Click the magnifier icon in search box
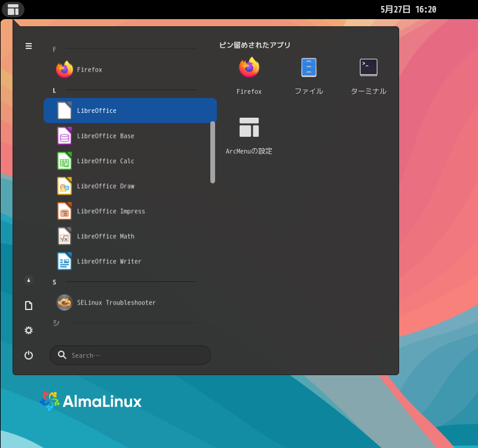This screenshot has width=478, height=448. (x=62, y=355)
